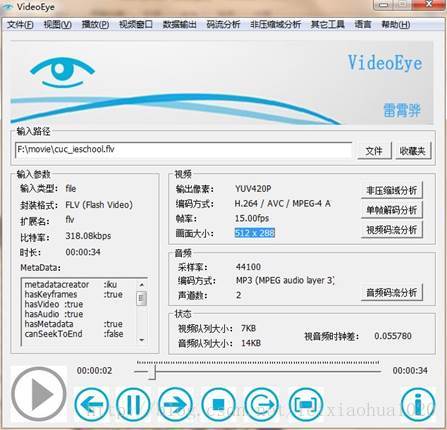The width and height of the screenshot is (447, 430).
Task: Open the 视频窗口 menu
Action: [136, 25]
